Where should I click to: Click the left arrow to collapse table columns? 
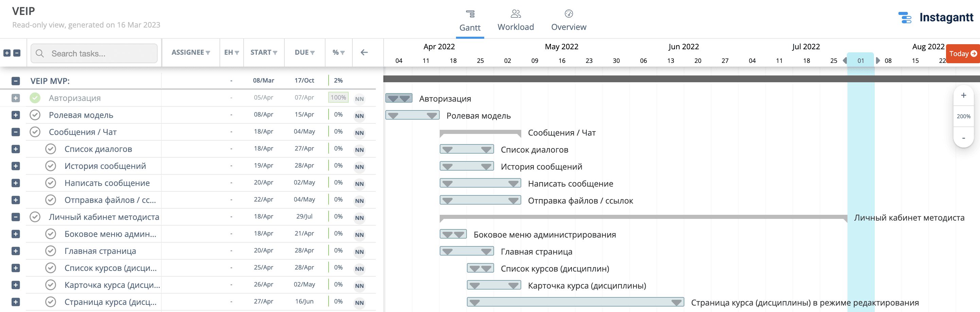click(x=365, y=53)
